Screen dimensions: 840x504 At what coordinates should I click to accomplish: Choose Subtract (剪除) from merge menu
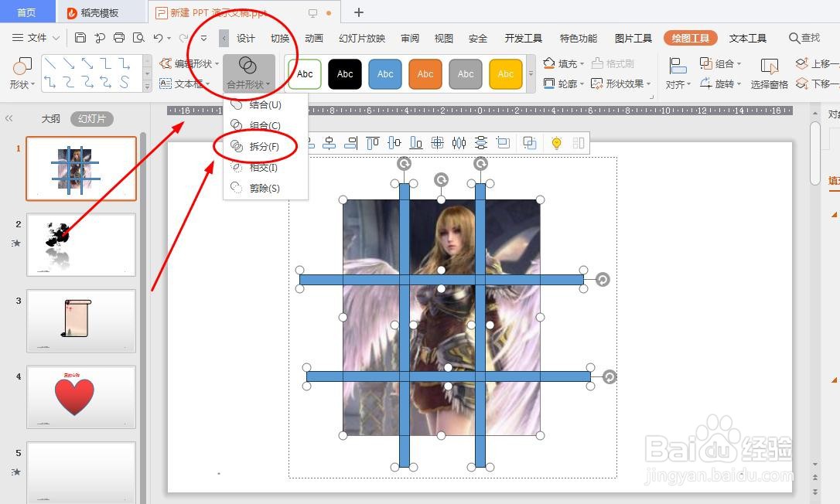[x=264, y=188]
